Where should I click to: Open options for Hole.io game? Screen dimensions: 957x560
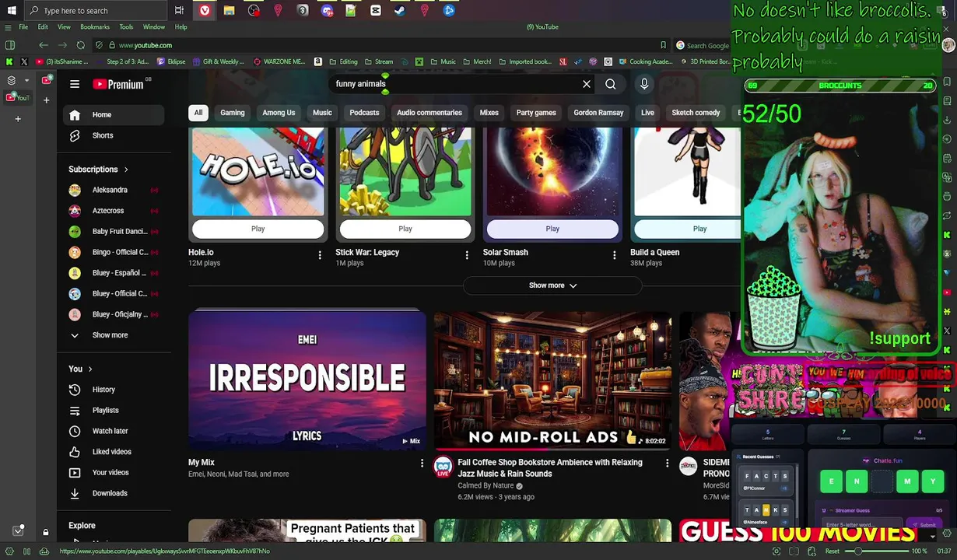click(x=319, y=255)
